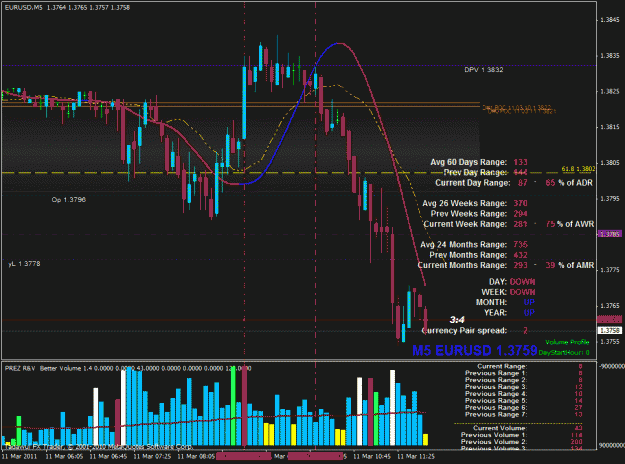Select the '3:4' candle timer text
The width and height of the screenshot is (625, 464).
457,320
